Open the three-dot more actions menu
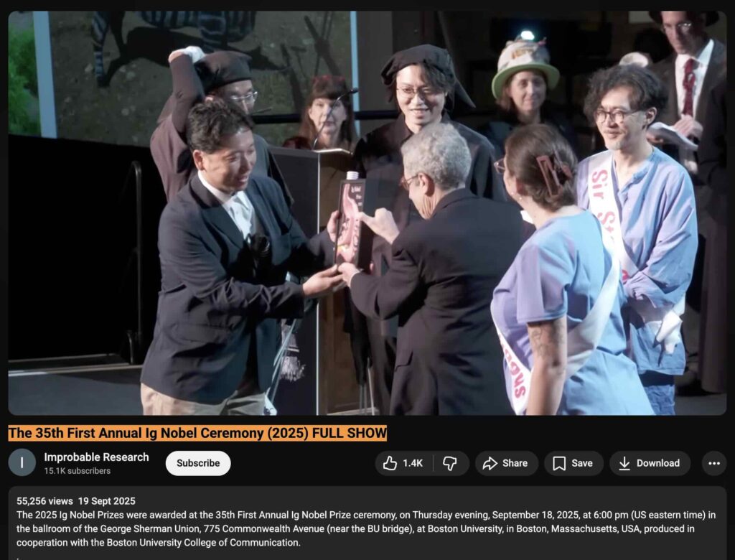Viewport: 735px width, 560px height. point(713,463)
